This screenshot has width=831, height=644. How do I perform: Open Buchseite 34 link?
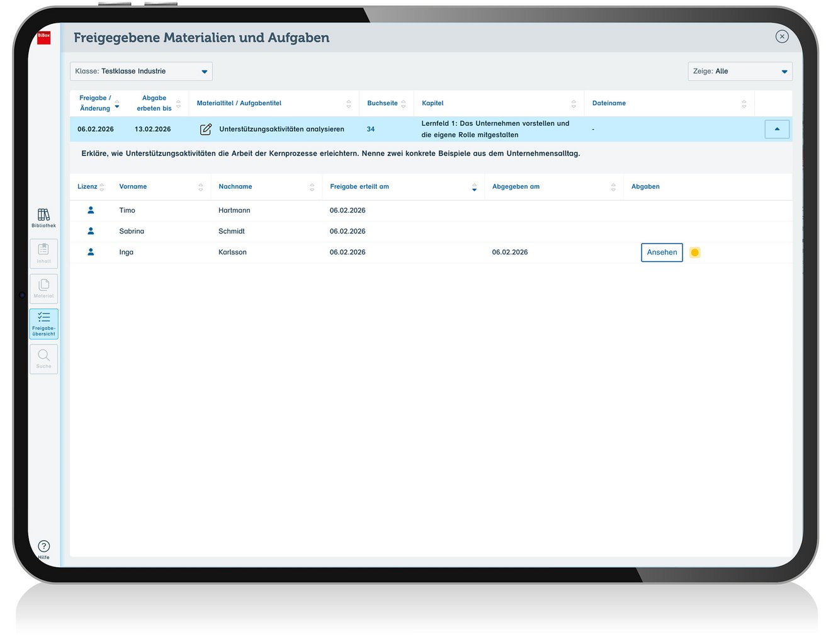(371, 129)
